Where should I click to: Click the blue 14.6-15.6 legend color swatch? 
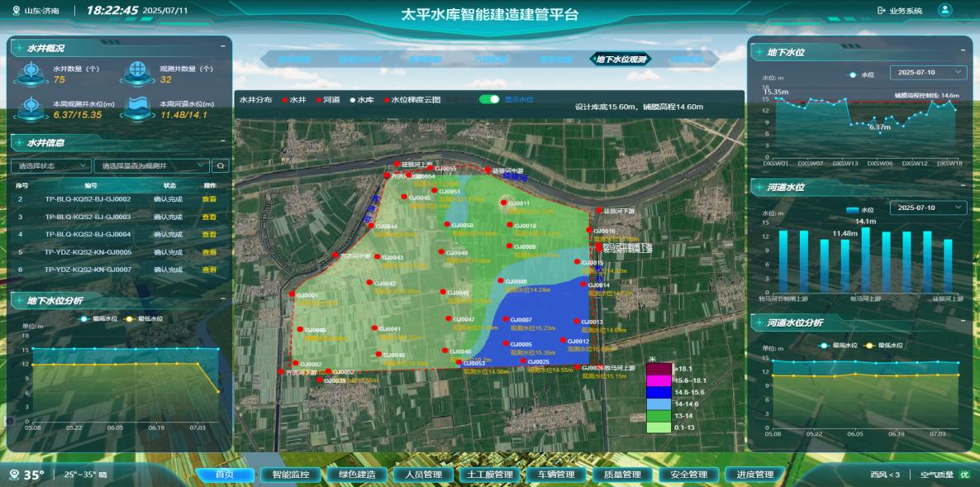pyautogui.click(x=659, y=392)
